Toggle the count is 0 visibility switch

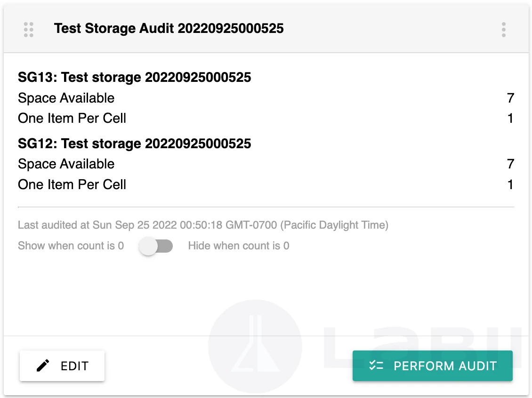point(156,246)
